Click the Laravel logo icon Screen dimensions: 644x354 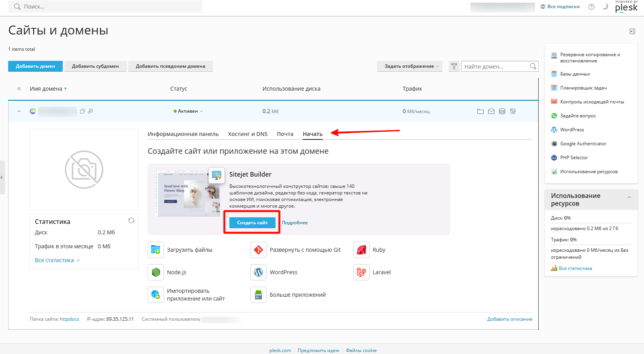click(362, 272)
